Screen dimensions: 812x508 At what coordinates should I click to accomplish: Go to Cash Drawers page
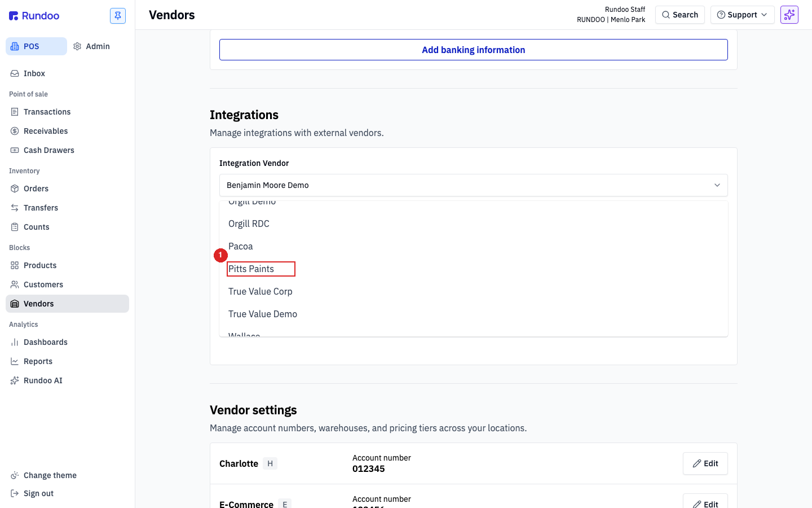67,150
